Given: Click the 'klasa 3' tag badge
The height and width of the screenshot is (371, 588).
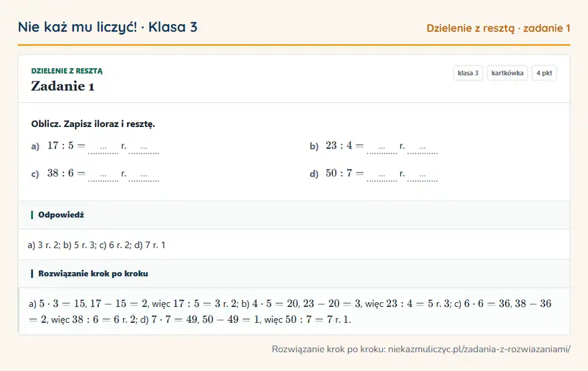Looking at the screenshot, I should tap(468, 73).
